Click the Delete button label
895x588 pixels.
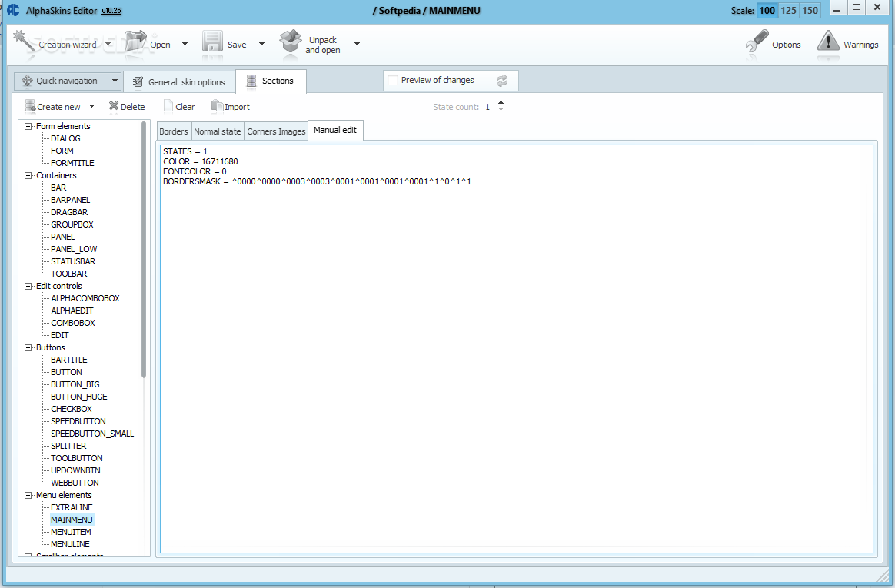point(133,107)
